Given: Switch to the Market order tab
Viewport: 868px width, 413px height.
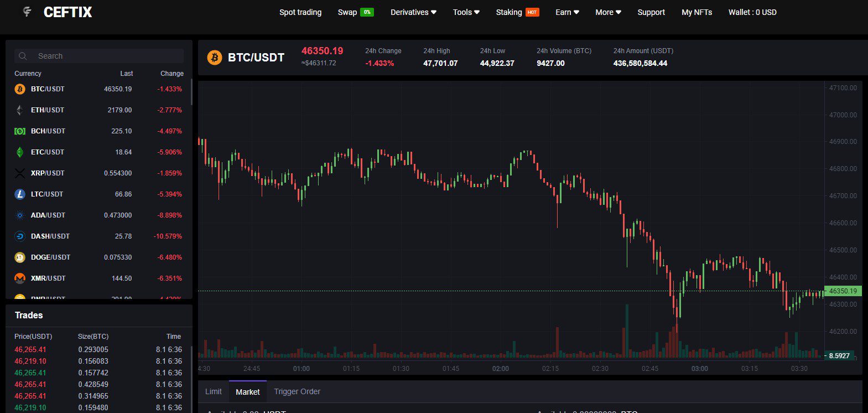Looking at the screenshot, I should 248,391.
